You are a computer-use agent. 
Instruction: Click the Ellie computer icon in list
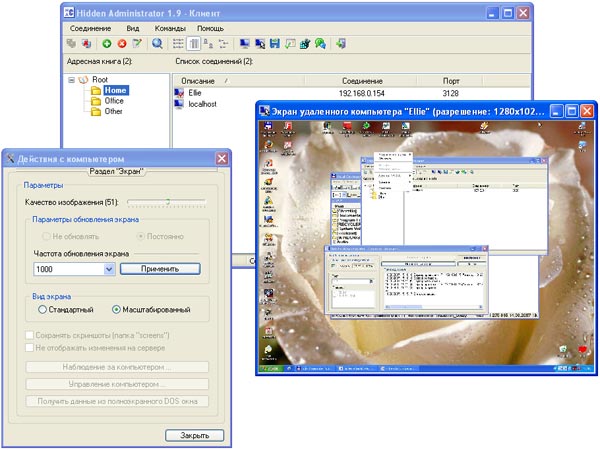pos(179,93)
